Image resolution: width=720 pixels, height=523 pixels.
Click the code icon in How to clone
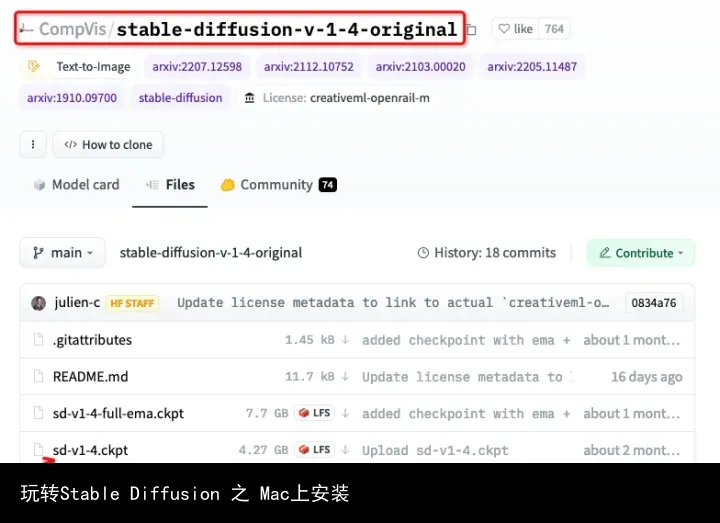point(70,145)
